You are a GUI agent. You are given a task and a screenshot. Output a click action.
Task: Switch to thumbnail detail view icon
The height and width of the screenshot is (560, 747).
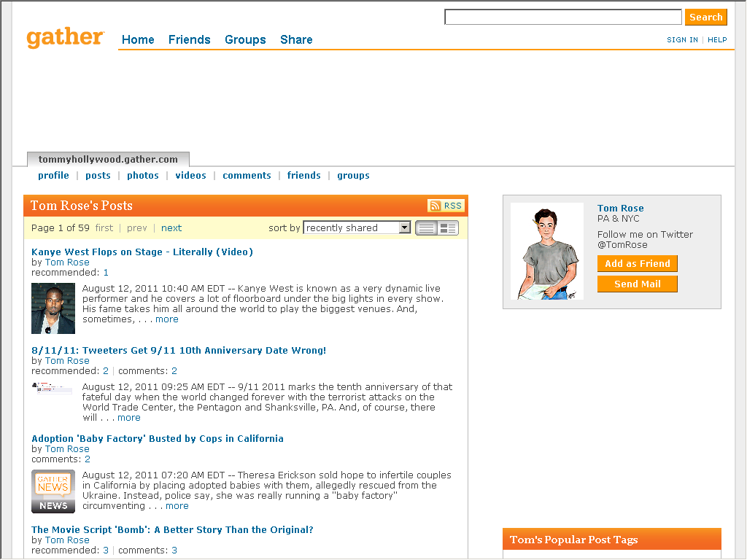[x=448, y=228]
